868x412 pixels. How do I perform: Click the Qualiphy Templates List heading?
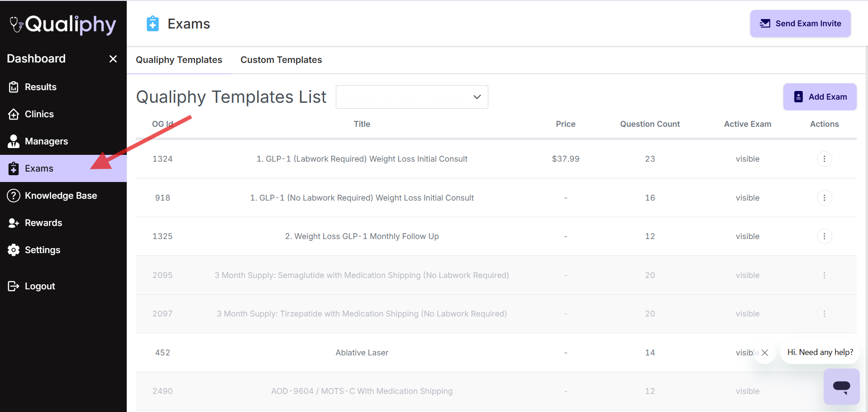click(x=231, y=97)
